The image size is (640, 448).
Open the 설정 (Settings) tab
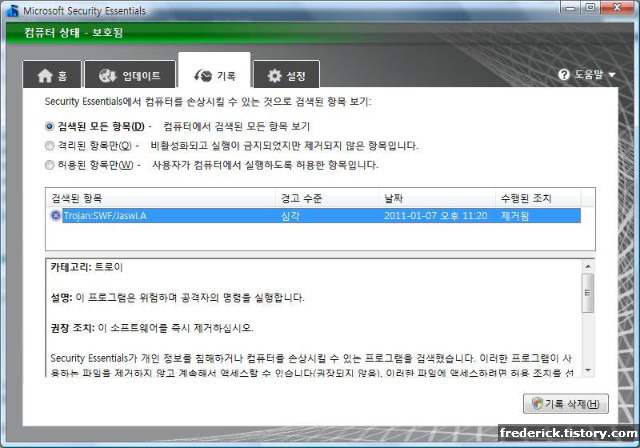coord(287,75)
